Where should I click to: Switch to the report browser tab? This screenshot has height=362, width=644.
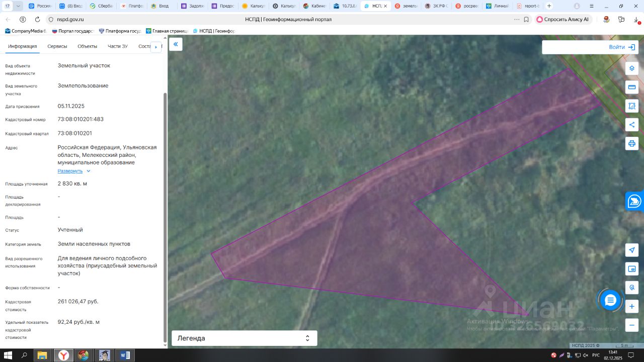(x=528, y=6)
